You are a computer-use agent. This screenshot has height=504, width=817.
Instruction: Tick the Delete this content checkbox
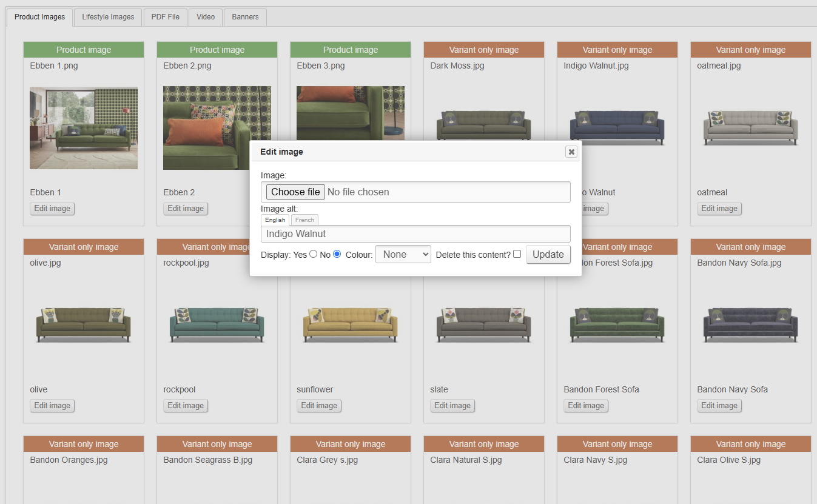click(517, 254)
